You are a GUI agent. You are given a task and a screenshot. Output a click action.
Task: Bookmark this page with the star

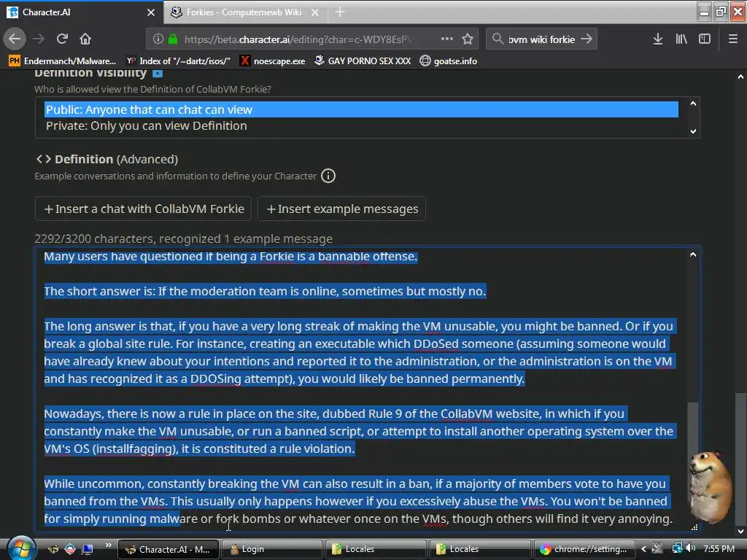pos(468,39)
